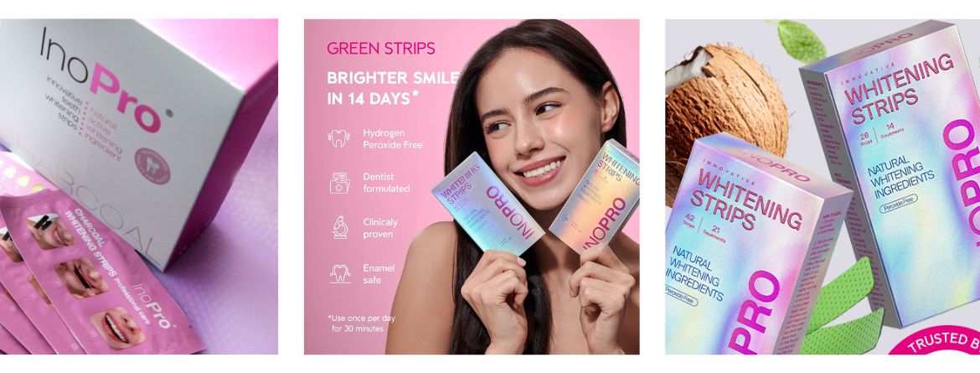This screenshot has width=980, height=373.
Task: Click the Hydrogen Peroxide Free text label
Action: [393, 139]
